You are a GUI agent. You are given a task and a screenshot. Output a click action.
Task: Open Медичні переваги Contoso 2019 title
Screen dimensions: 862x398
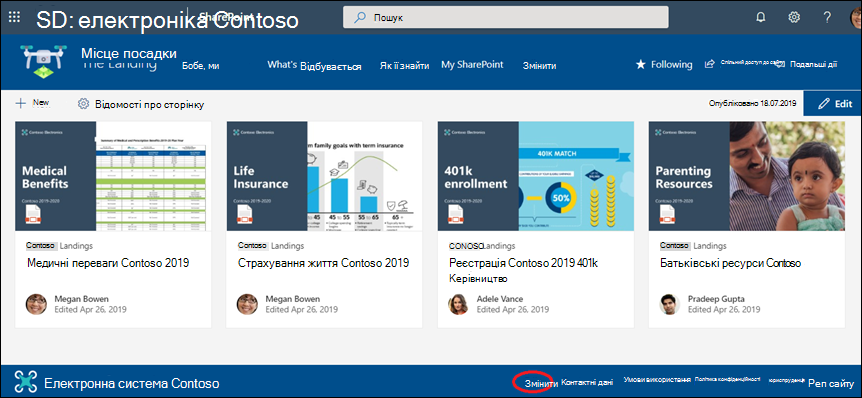(x=108, y=263)
